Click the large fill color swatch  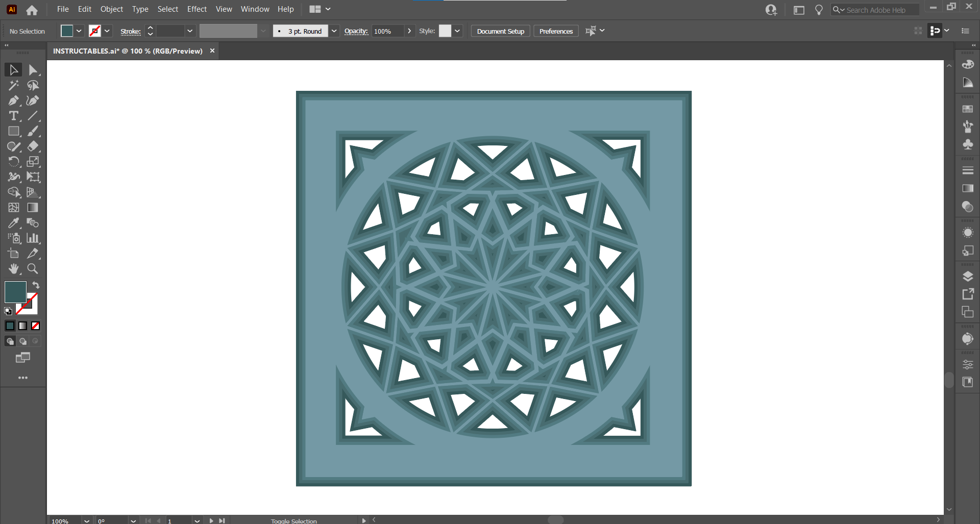15,292
